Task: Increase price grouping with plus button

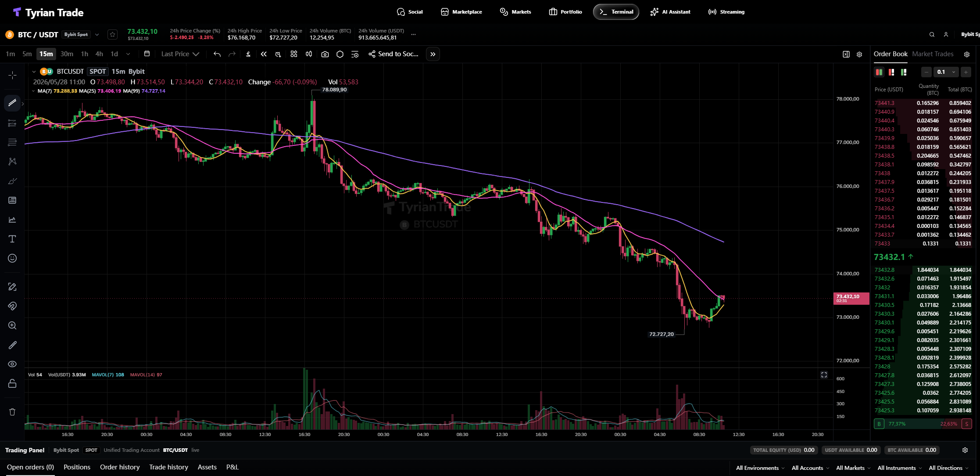Action: pyautogui.click(x=966, y=72)
